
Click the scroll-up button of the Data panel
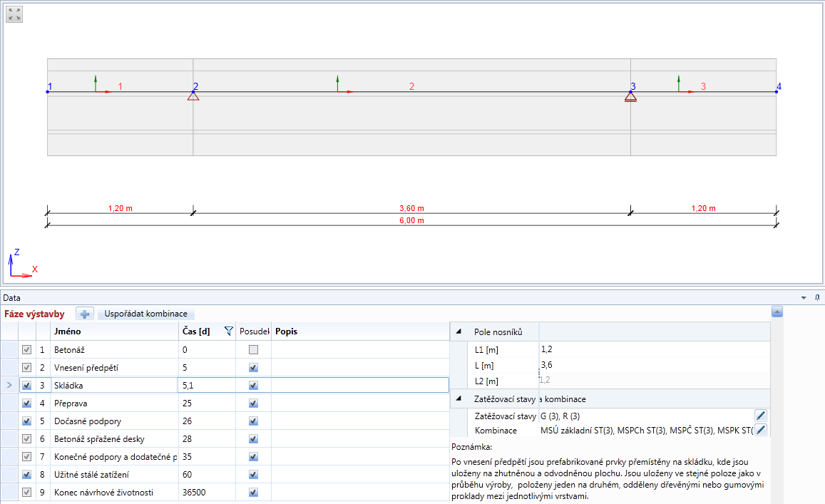point(777,312)
